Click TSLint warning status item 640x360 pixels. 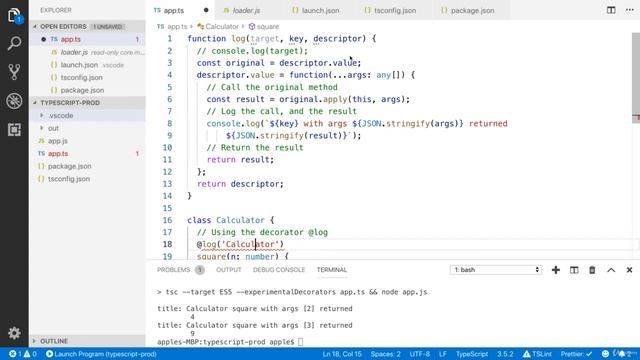click(x=537, y=354)
